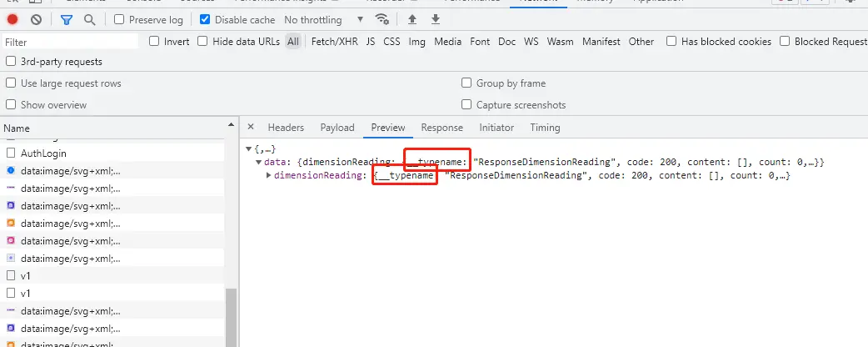Open the network search magnifier

[89, 19]
